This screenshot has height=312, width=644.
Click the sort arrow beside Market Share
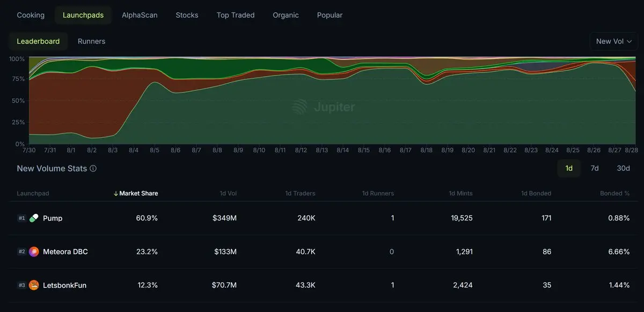pos(116,194)
